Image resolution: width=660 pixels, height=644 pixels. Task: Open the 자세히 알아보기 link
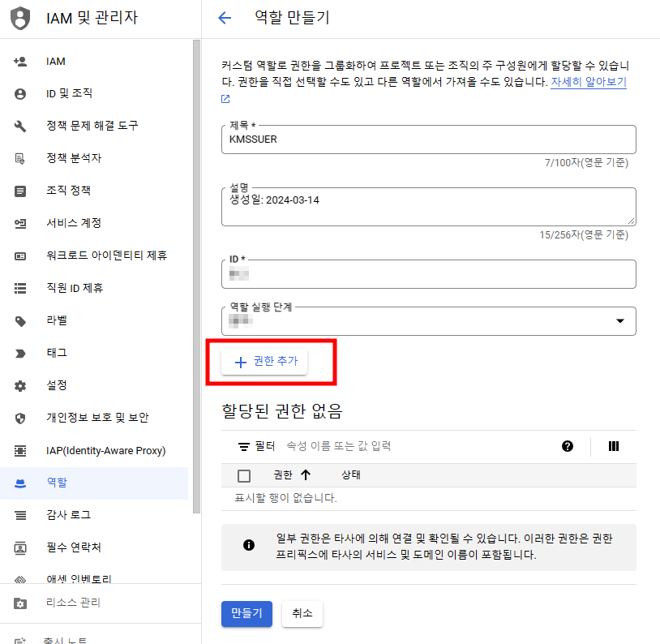tap(589, 82)
